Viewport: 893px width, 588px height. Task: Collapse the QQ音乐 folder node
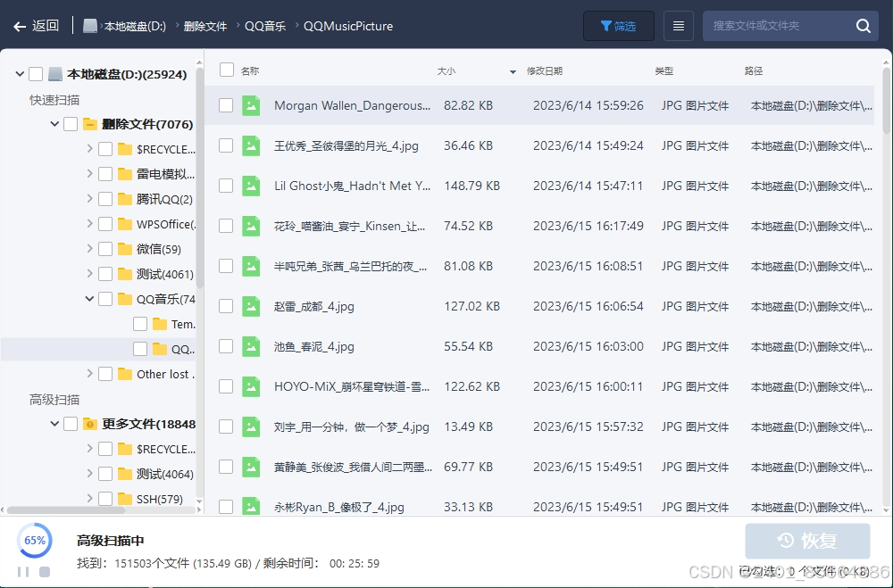pos(89,299)
